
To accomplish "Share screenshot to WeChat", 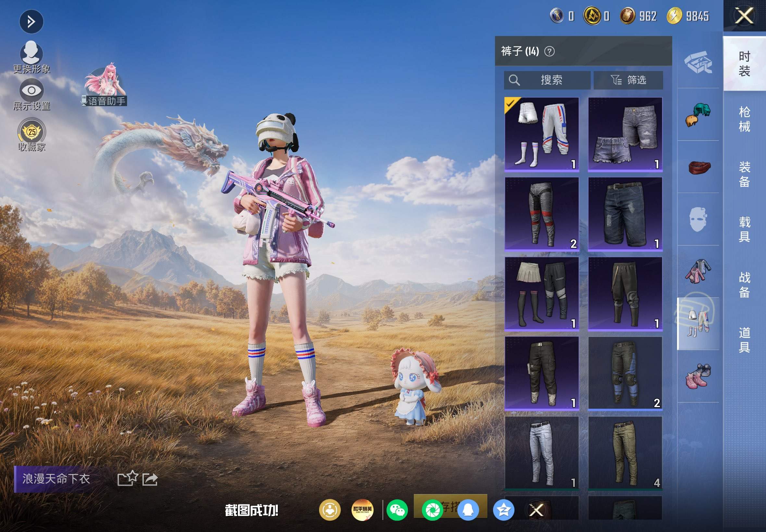I will pos(397,510).
